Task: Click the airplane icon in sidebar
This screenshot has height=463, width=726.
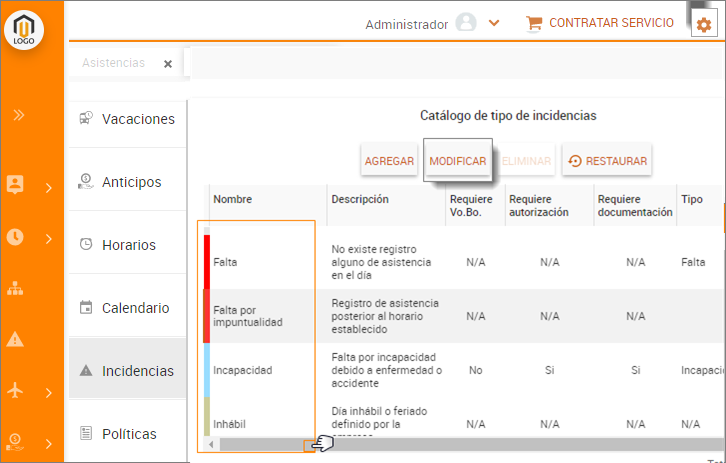Action: point(15,391)
